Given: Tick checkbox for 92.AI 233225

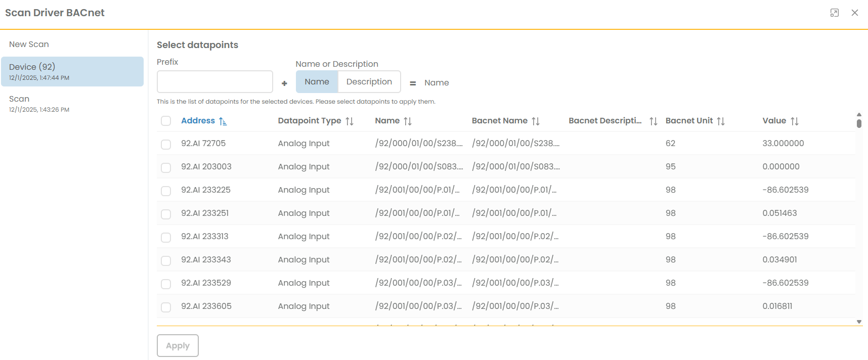Looking at the screenshot, I should (x=166, y=191).
